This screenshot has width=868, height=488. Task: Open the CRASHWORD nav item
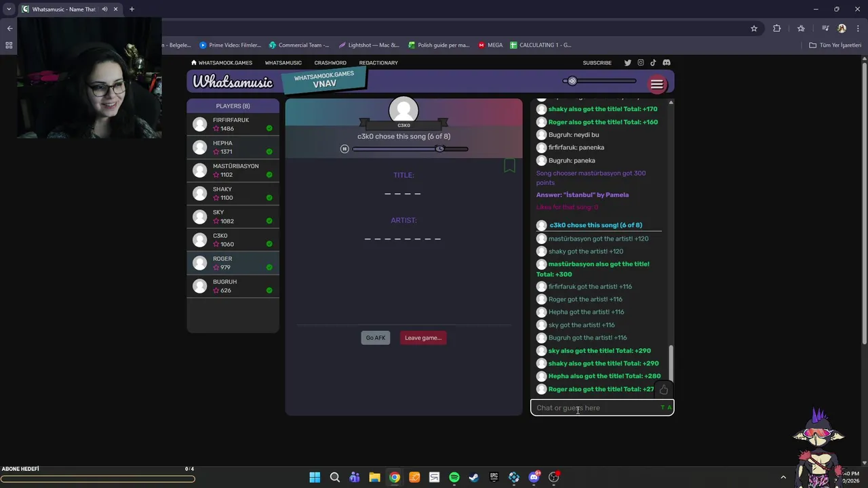[330, 63]
